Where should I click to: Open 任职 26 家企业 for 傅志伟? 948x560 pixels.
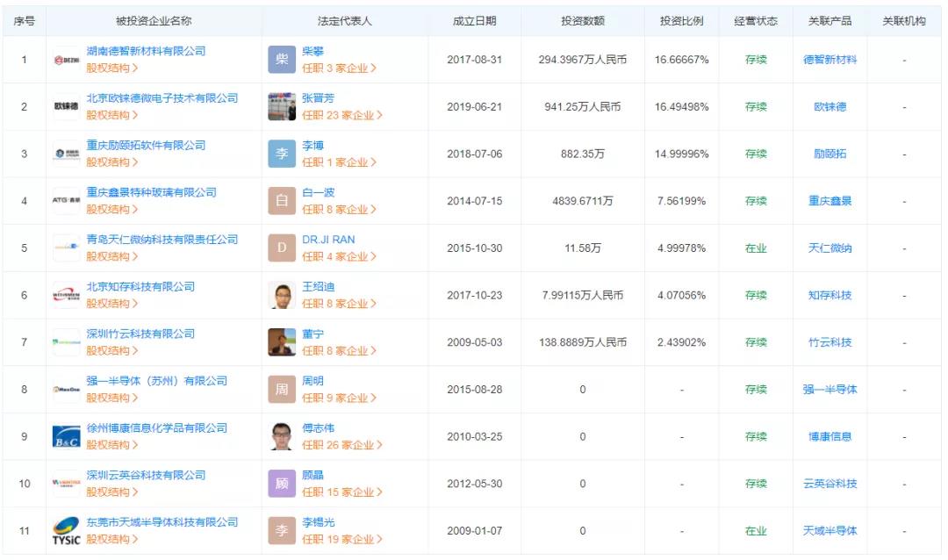[341, 445]
